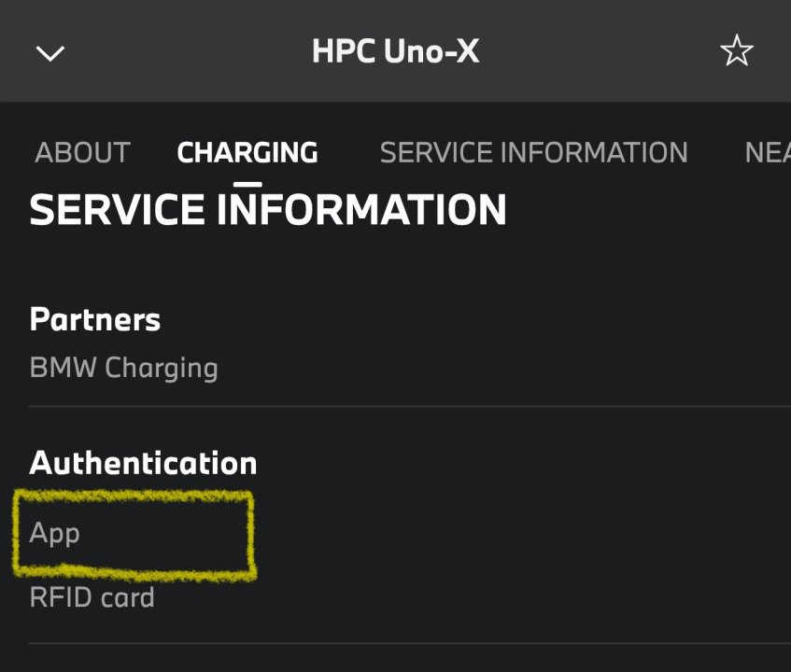Click the yellow hand-drawn highlight border

point(250,532)
